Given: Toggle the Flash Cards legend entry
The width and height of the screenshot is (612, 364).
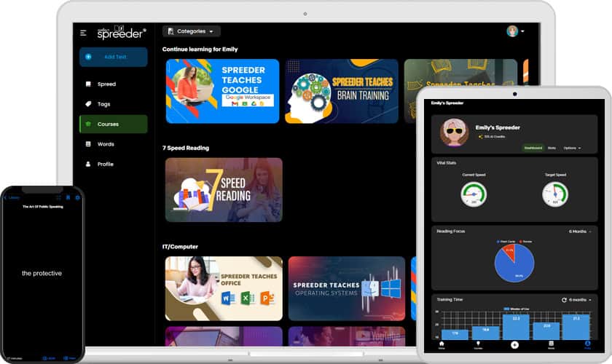Looking at the screenshot, I should [506, 242].
